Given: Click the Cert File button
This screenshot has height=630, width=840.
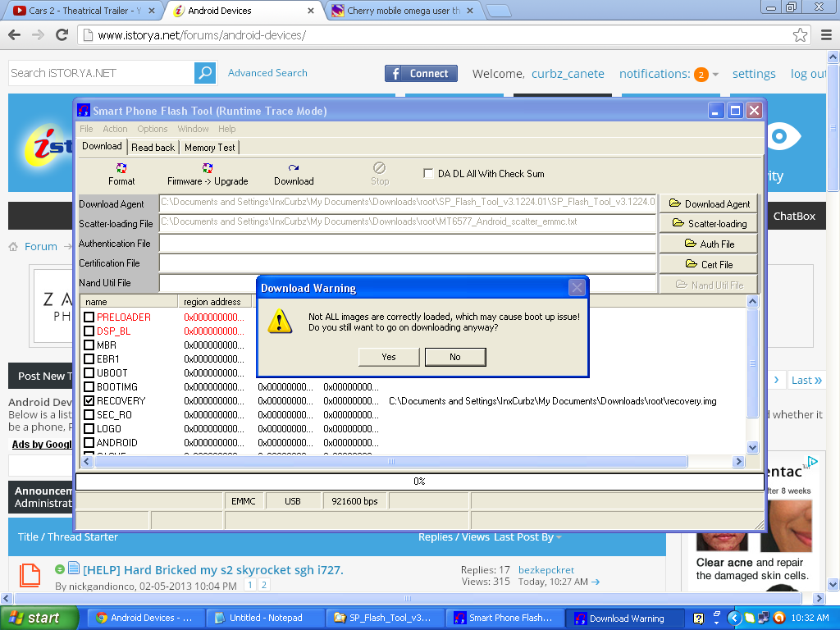Looking at the screenshot, I should (x=708, y=264).
